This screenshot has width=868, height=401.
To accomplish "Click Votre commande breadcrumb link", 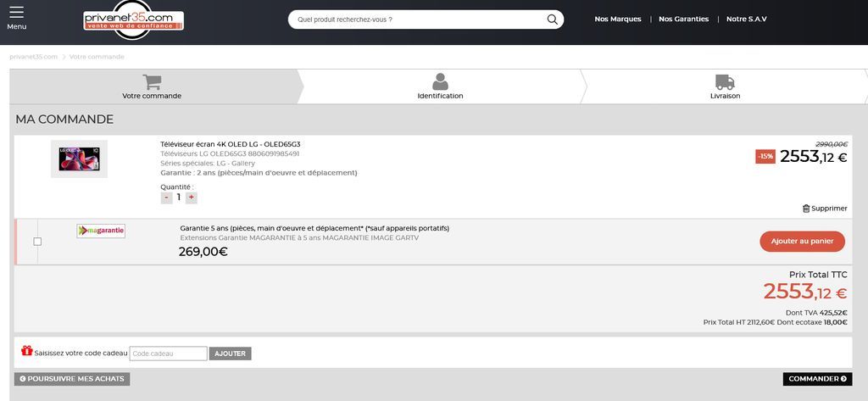I will click(x=97, y=57).
